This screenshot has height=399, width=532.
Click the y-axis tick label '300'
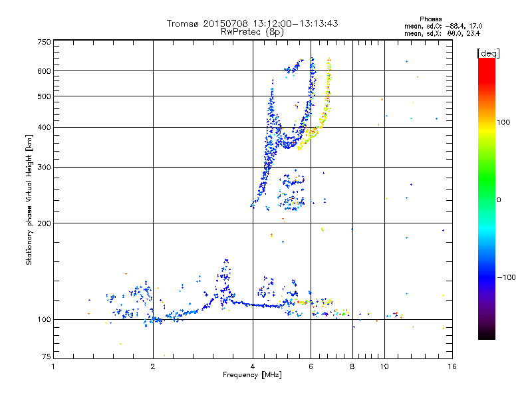(44, 168)
